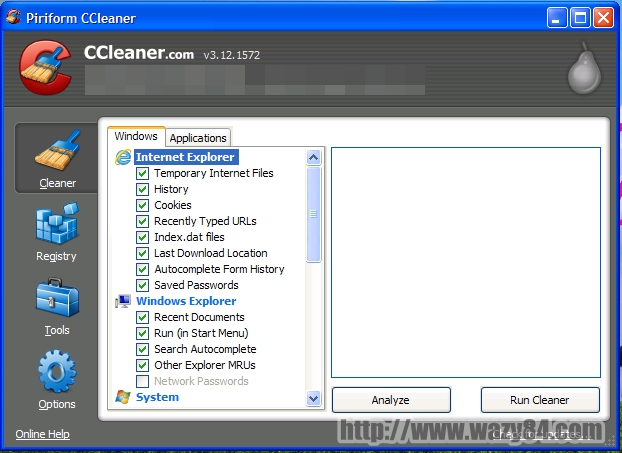Toggle Recently Typed URLs checkbox
The height and width of the screenshot is (453, 622).
pyautogui.click(x=142, y=221)
